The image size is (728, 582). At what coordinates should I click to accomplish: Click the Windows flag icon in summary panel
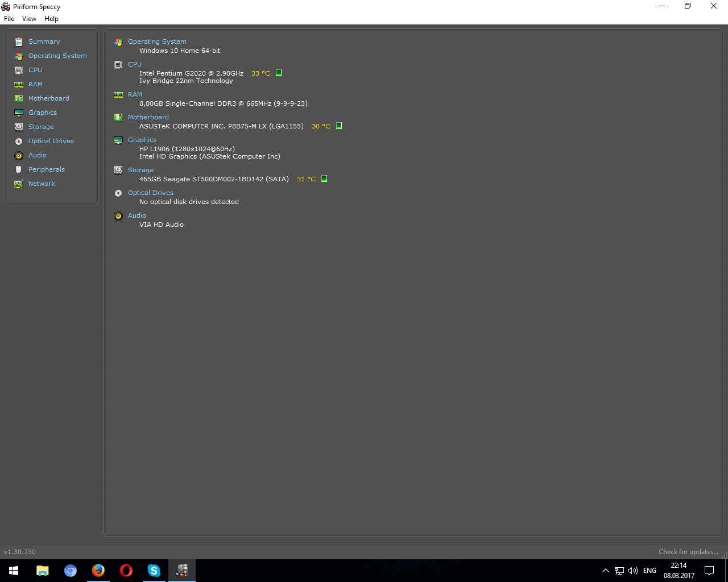[118, 42]
